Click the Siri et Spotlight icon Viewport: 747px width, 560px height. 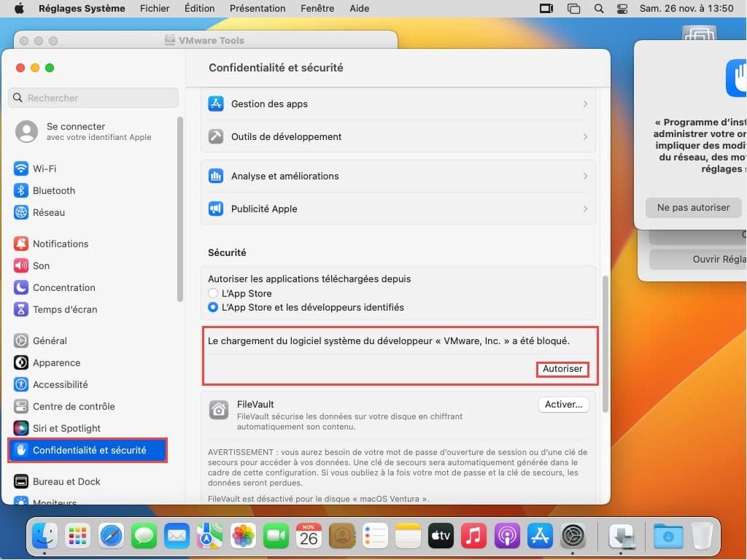[x=21, y=429]
